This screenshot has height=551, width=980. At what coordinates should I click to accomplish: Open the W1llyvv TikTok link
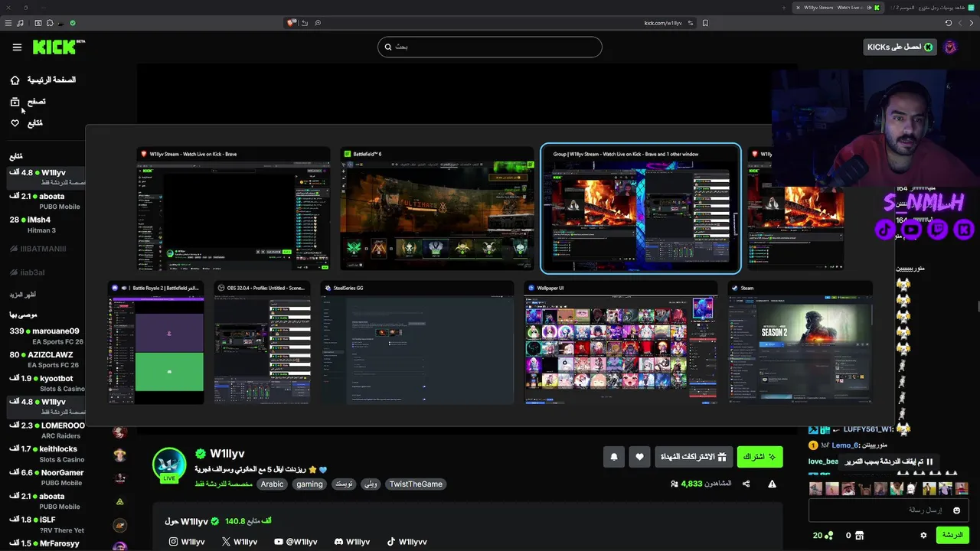[407, 542]
